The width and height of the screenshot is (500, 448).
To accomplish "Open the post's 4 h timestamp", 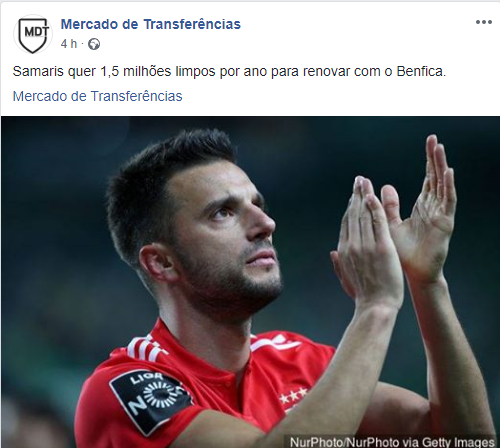I will [69, 44].
